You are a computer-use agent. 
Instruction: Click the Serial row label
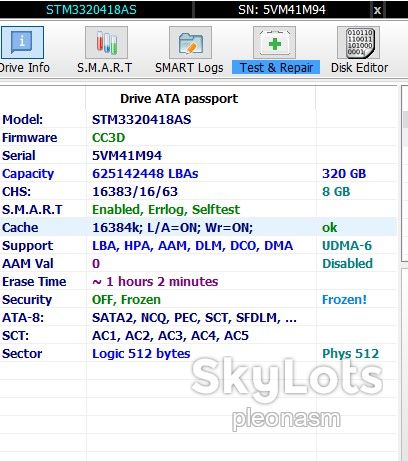point(19,156)
